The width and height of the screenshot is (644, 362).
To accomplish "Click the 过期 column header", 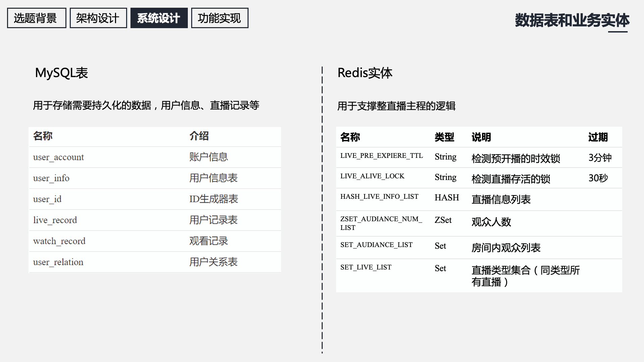I will pyautogui.click(x=598, y=137).
